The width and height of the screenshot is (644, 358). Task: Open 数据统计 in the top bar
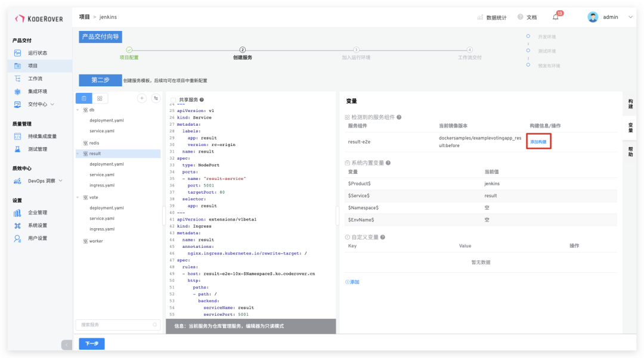pos(492,17)
